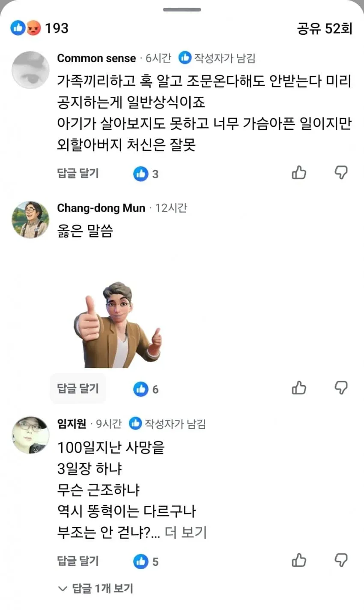Open Common sense's profile picture

point(30,70)
